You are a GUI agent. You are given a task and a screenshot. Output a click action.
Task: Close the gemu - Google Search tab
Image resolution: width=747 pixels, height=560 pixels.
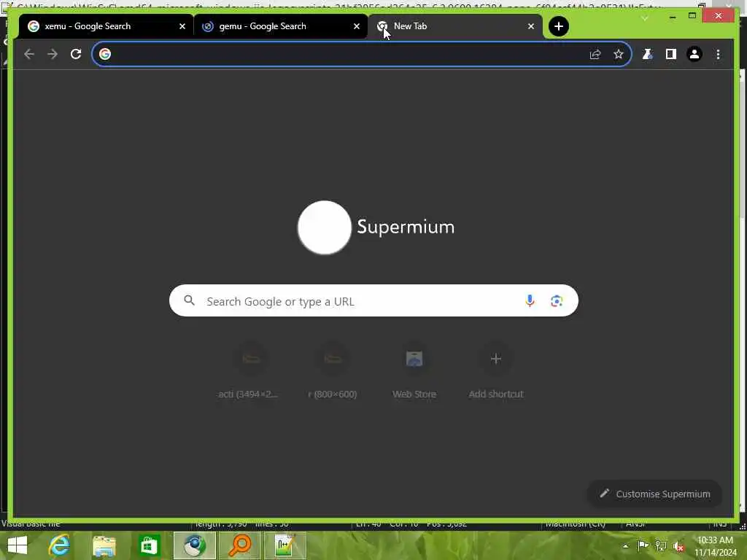pyautogui.click(x=356, y=26)
